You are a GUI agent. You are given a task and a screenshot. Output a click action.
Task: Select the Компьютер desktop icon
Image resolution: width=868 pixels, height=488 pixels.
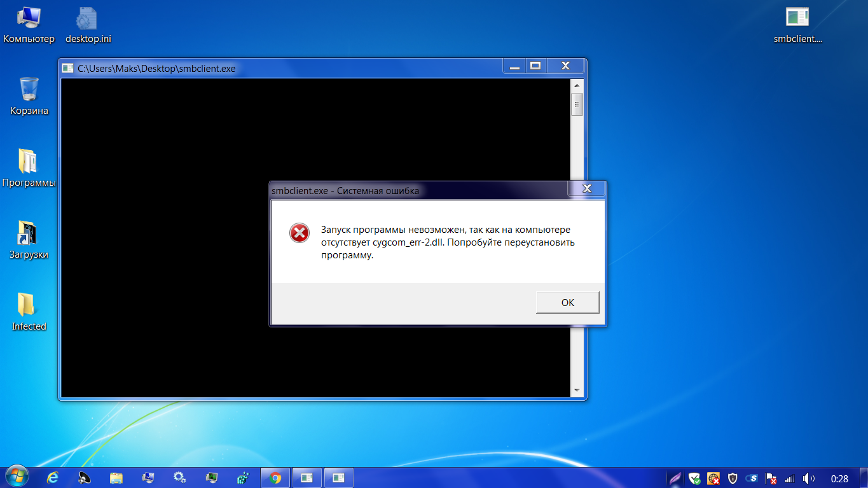point(29,25)
